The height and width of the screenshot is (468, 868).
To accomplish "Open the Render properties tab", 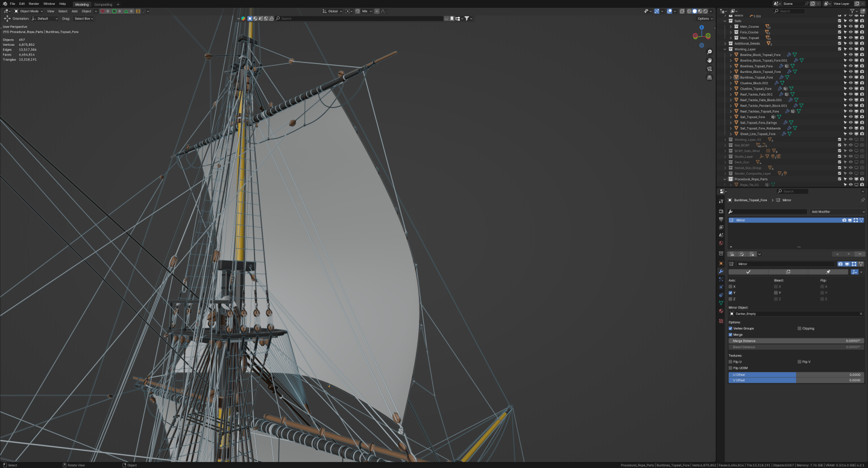I will point(721,211).
